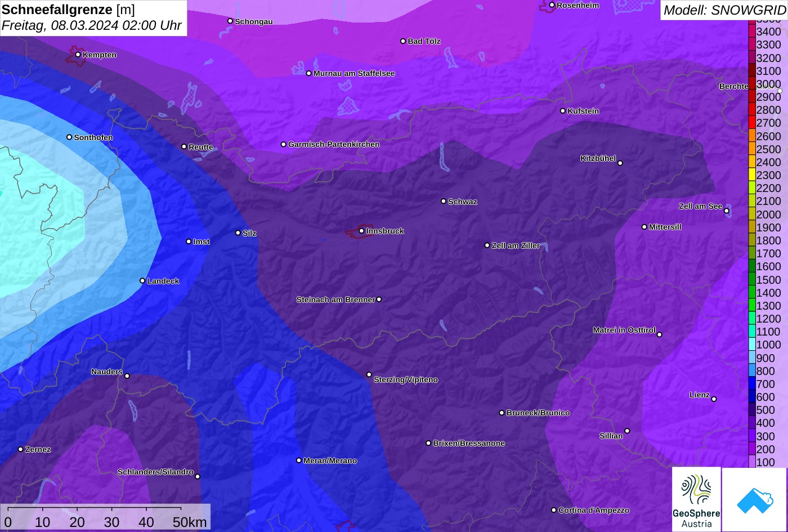Click the Kitzbühel marker dot
This screenshot has height=532, width=788.
[620, 163]
